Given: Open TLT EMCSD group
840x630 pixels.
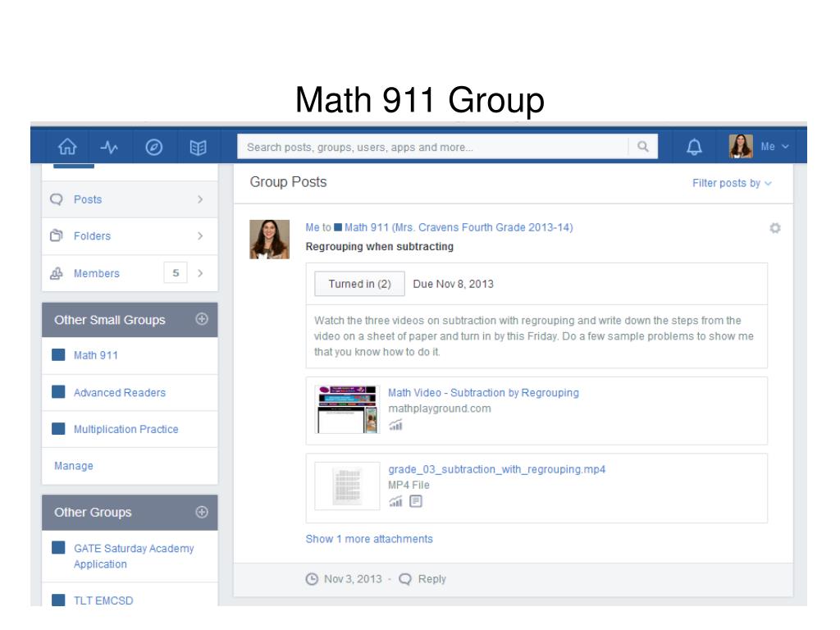Looking at the screenshot, I should tap(103, 600).
